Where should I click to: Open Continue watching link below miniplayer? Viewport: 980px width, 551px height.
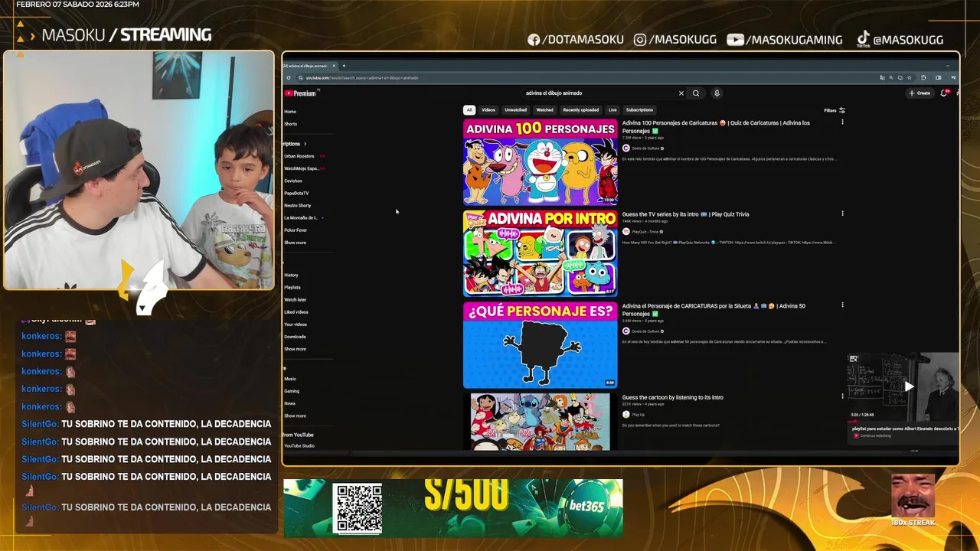(x=875, y=435)
